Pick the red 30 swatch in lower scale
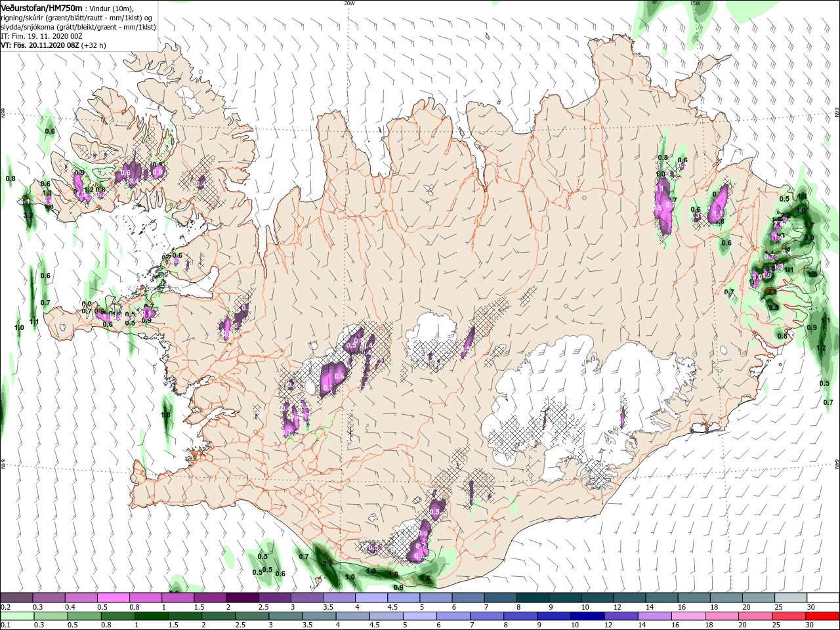Image resolution: width=840 pixels, height=630 pixels. 822,617
